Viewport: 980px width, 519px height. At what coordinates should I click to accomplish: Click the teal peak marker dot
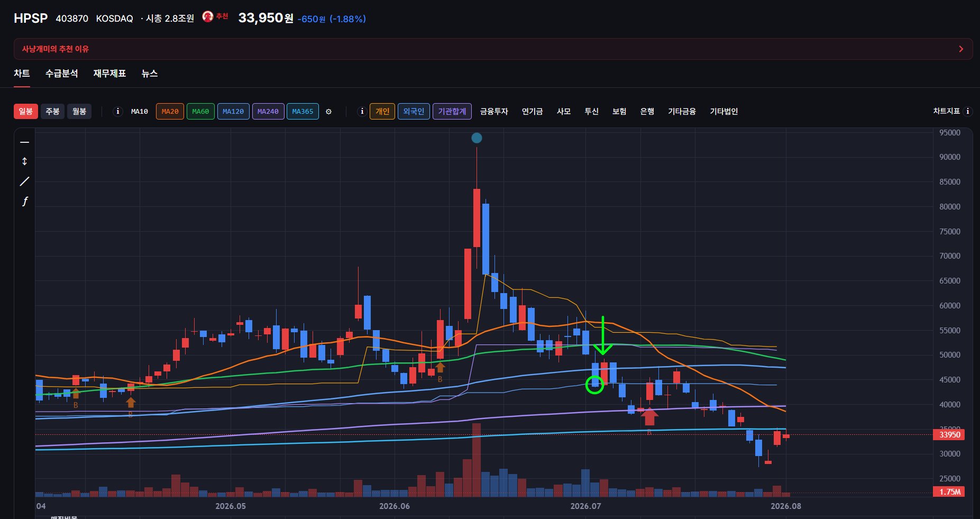tap(477, 138)
